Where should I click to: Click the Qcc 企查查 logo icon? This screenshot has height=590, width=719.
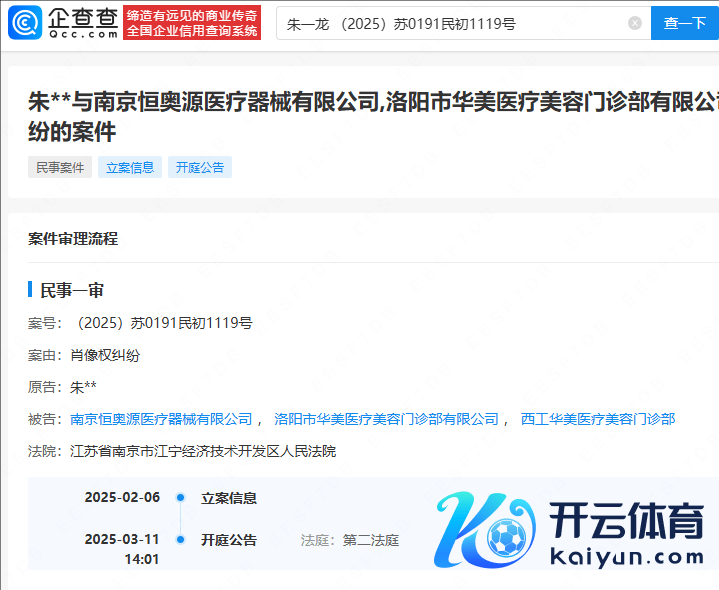25,22
